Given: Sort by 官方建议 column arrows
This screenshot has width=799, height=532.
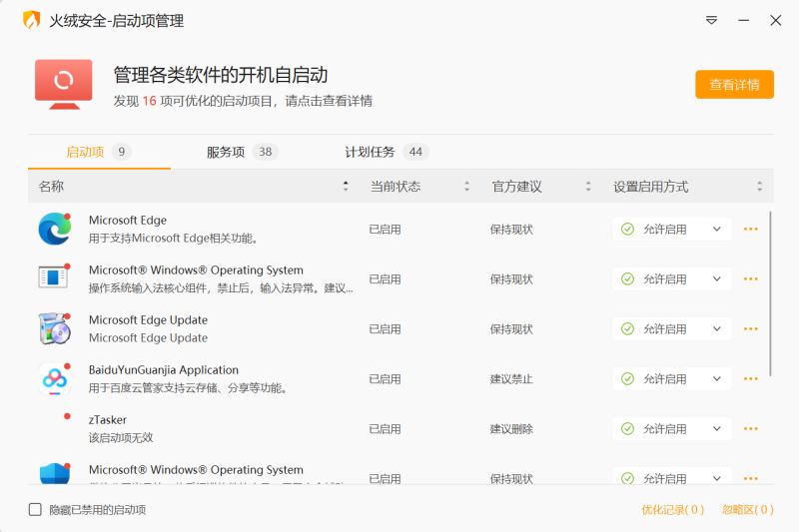Looking at the screenshot, I should [x=588, y=187].
